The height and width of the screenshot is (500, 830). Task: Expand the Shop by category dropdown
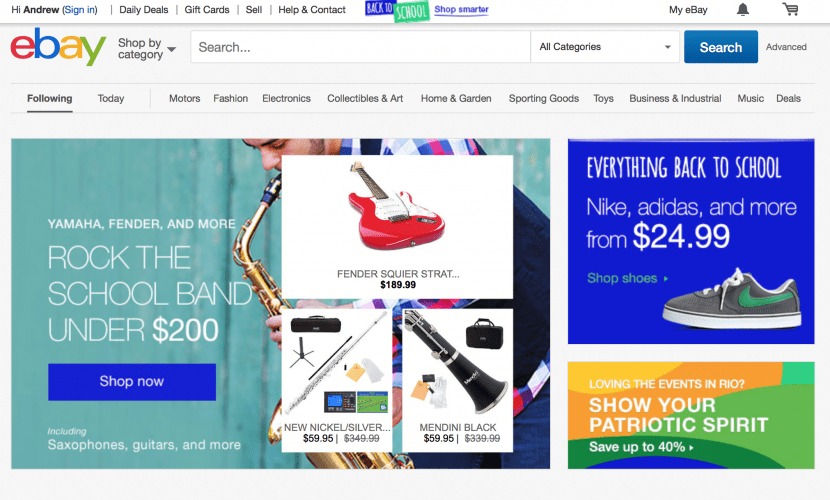tap(147, 49)
